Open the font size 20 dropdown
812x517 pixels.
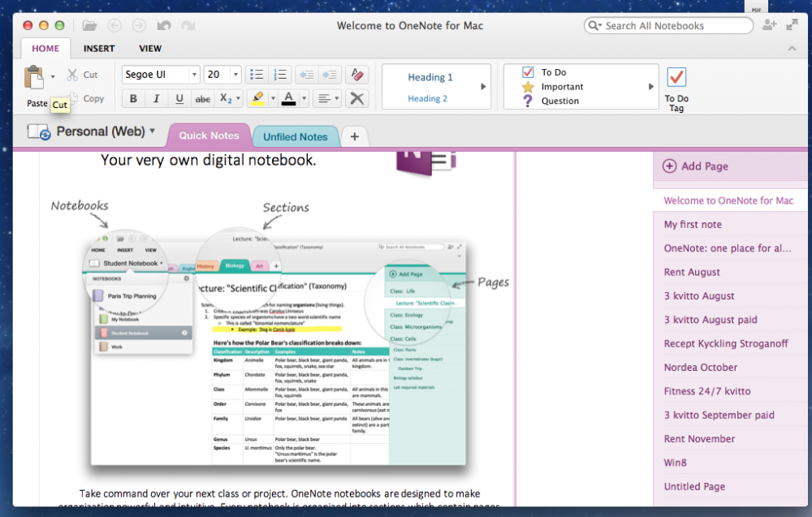pyautogui.click(x=235, y=75)
